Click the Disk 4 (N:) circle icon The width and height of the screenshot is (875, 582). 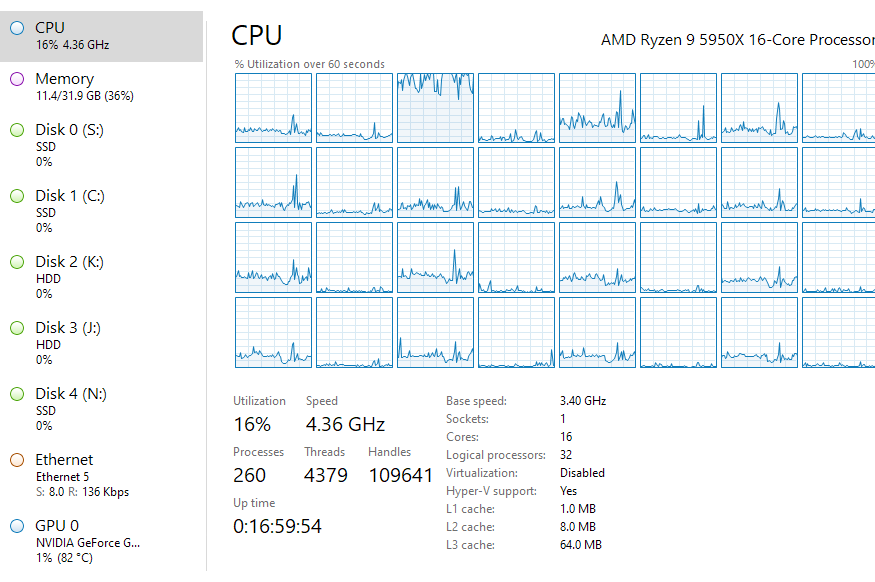coord(16,394)
